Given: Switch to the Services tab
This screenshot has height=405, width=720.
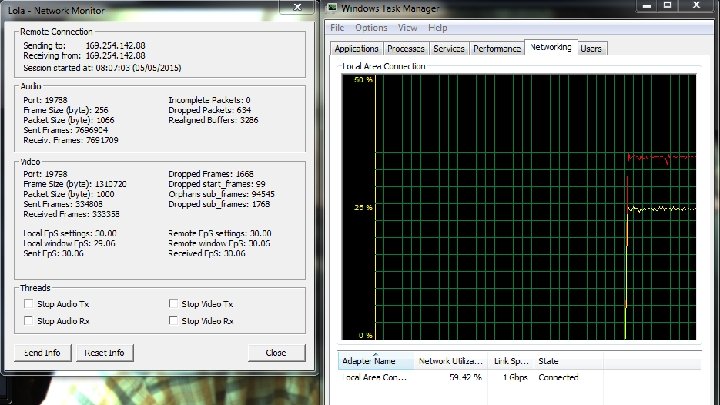Looking at the screenshot, I should 449,49.
